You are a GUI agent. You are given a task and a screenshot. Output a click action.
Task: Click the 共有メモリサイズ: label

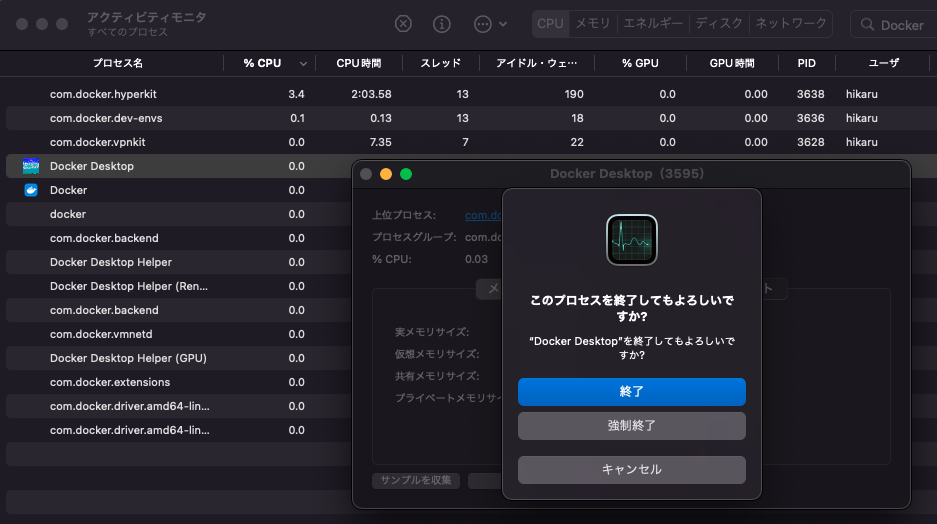point(437,376)
